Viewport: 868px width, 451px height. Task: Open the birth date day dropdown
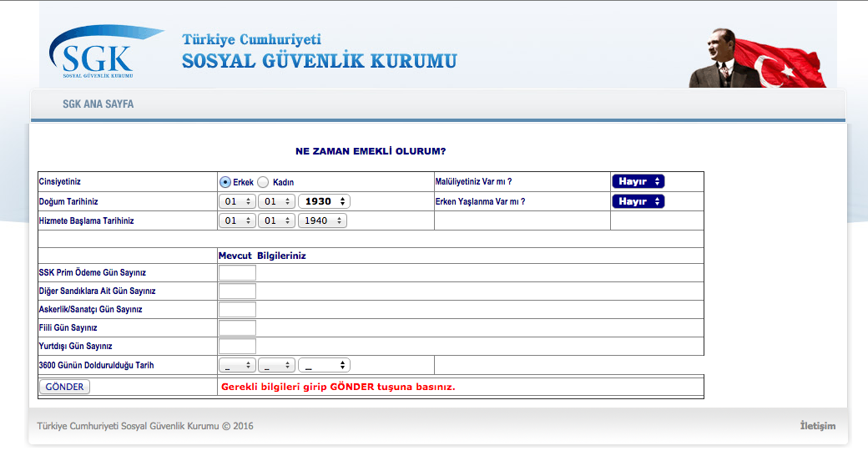[x=237, y=201]
